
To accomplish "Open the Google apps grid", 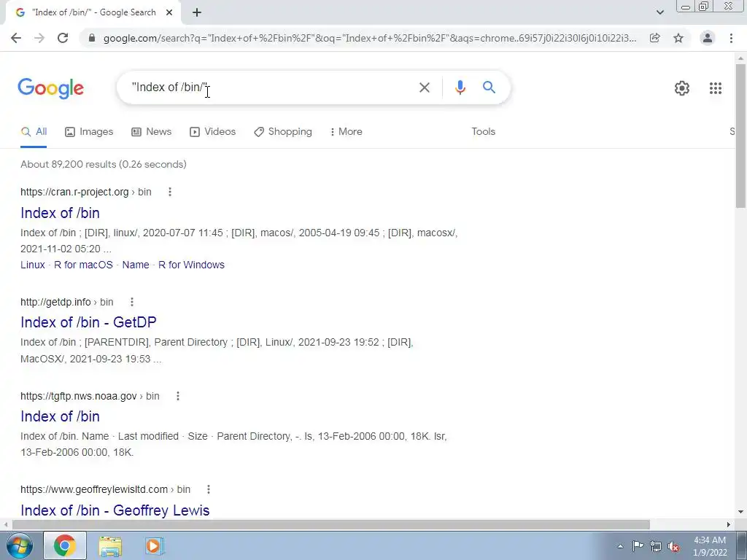I will [716, 88].
